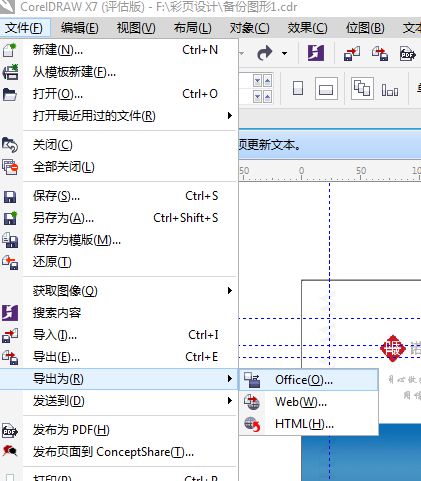Image resolution: width=421 pixels, height=481 pixels.
Task: Choose 新建(N)... from File menu
Action: [119, 50]
